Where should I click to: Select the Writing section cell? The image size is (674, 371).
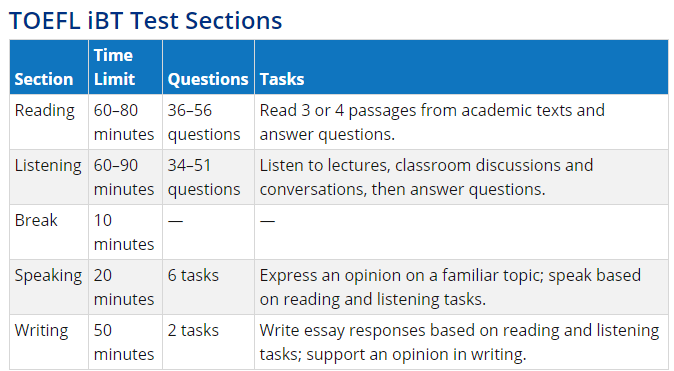coord(49,342)
